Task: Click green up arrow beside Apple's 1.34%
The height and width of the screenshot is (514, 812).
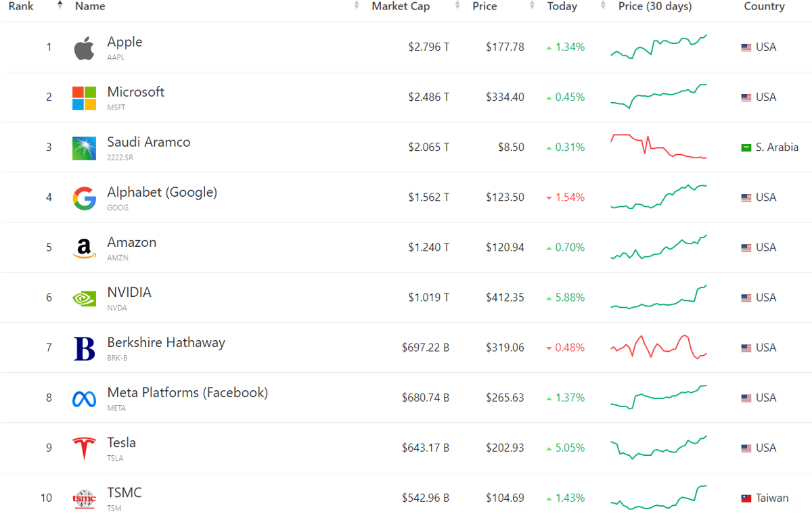Action: 549,48
